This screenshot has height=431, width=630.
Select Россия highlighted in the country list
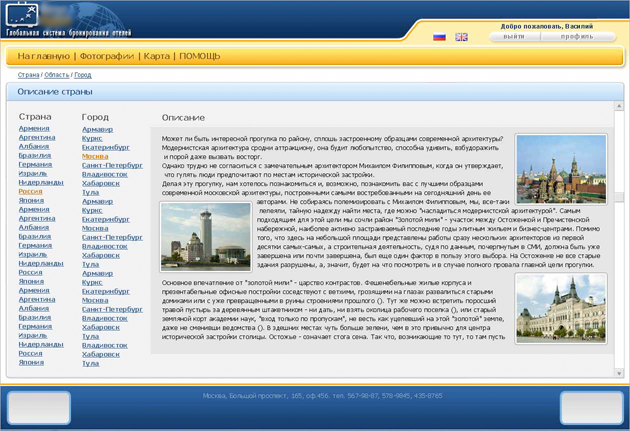31,191
